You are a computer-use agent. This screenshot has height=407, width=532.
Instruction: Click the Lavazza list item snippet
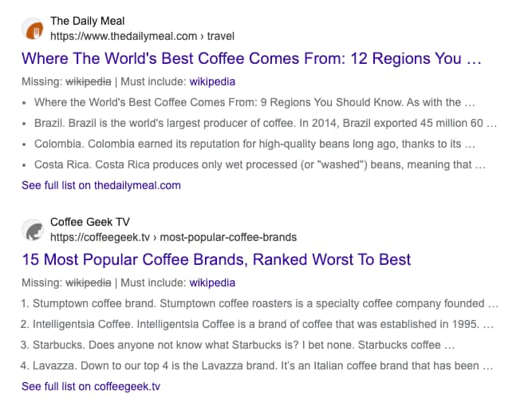(x=259, y=366)
